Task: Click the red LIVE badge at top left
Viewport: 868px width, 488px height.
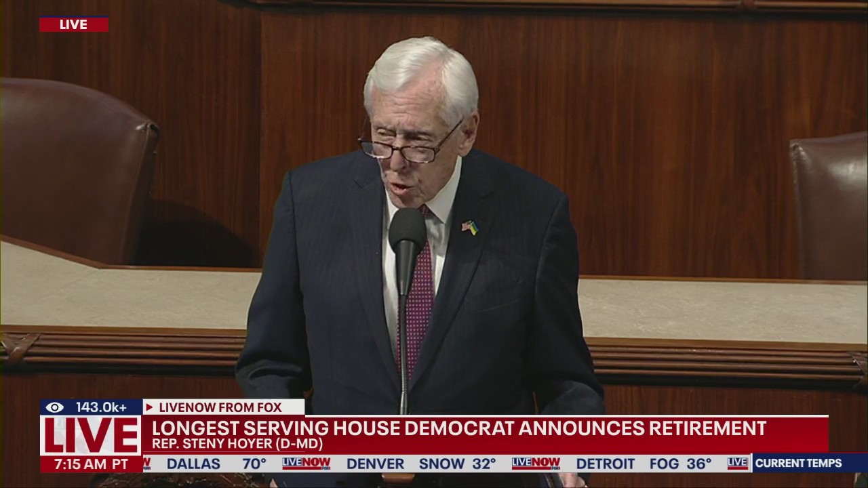Action: click(x=73, y=24)
